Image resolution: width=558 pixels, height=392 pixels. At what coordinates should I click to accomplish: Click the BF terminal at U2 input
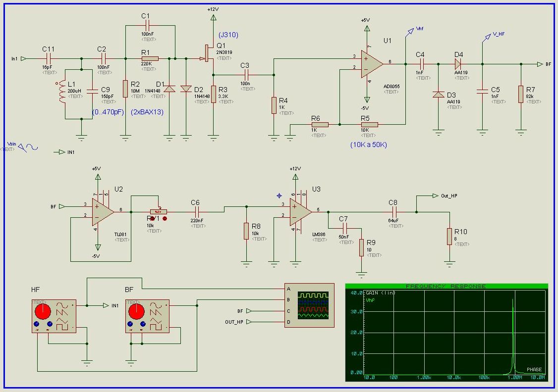point(61,206)
